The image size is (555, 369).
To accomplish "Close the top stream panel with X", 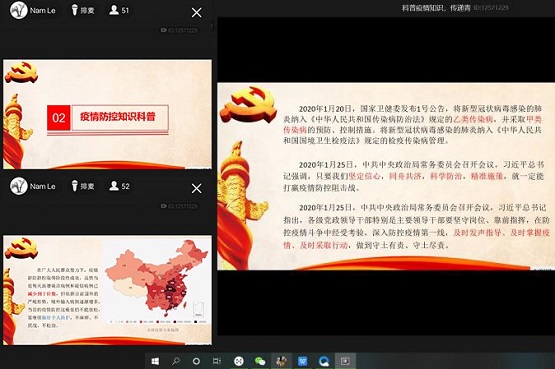I will (196, 13).
